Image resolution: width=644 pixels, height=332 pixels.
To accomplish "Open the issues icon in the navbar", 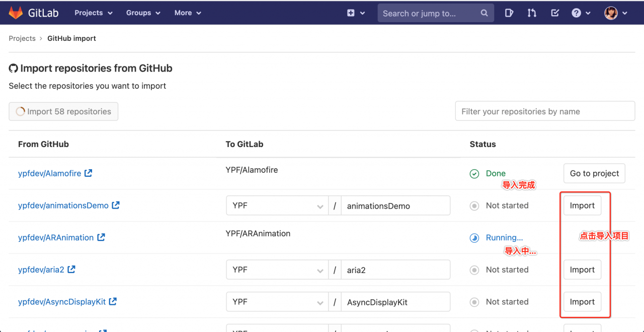I will 509,13.
